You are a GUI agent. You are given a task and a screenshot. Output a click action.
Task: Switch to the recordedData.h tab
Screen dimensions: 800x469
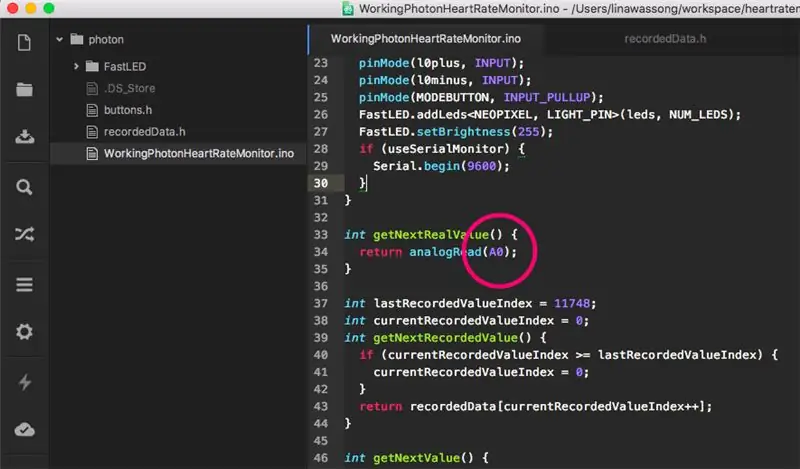(665, 39)
